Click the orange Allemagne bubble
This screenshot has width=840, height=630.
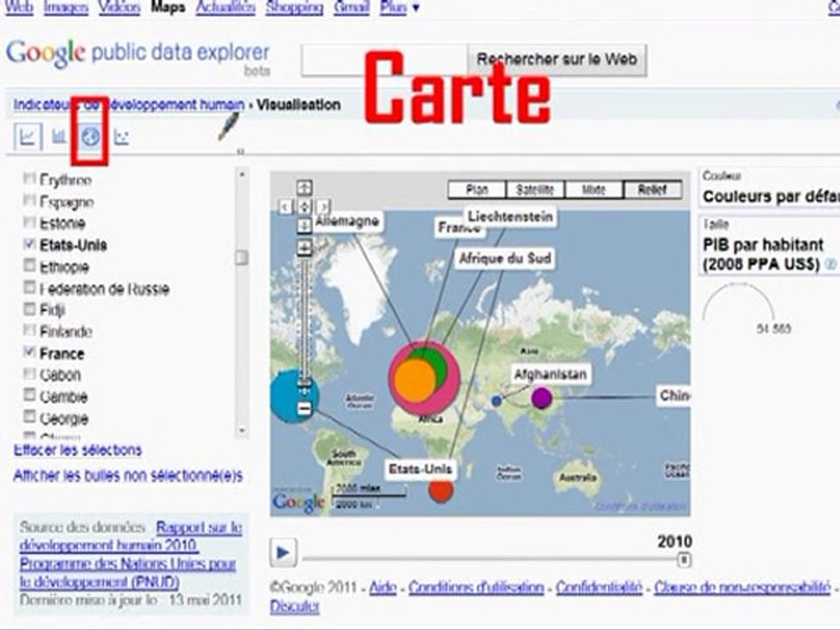pyautogui.click(x=415, y=380)
